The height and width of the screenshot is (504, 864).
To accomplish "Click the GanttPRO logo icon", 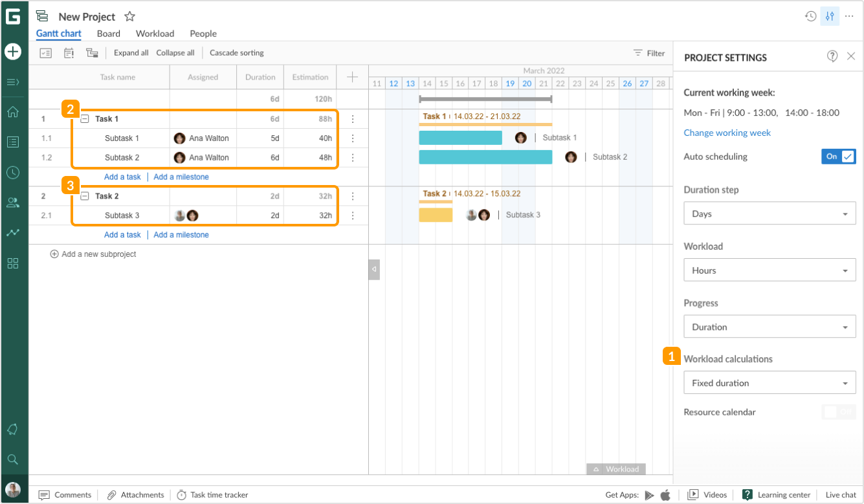I will 13,17.
